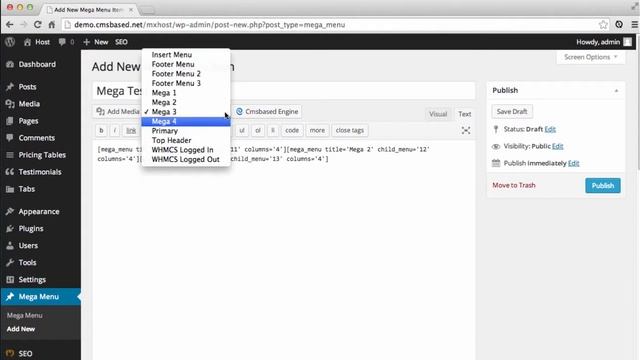
Task: Open the New content menu
Action: (x=96, y=42)
